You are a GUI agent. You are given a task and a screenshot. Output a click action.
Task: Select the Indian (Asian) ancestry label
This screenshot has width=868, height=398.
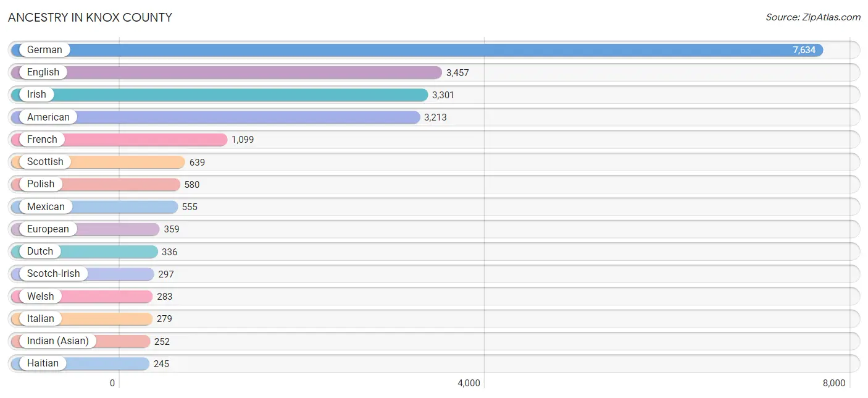pos(58,341)
